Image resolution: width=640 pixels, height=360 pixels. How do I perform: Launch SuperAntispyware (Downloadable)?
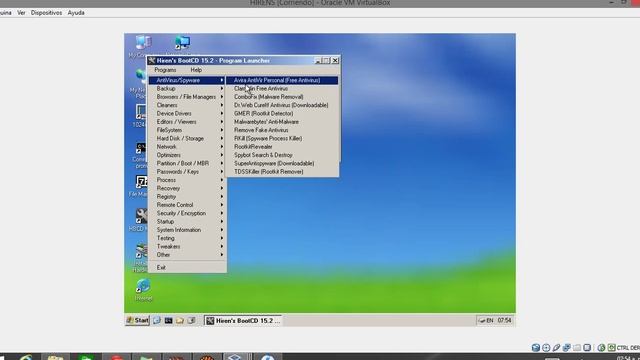(x=282, y=163)
